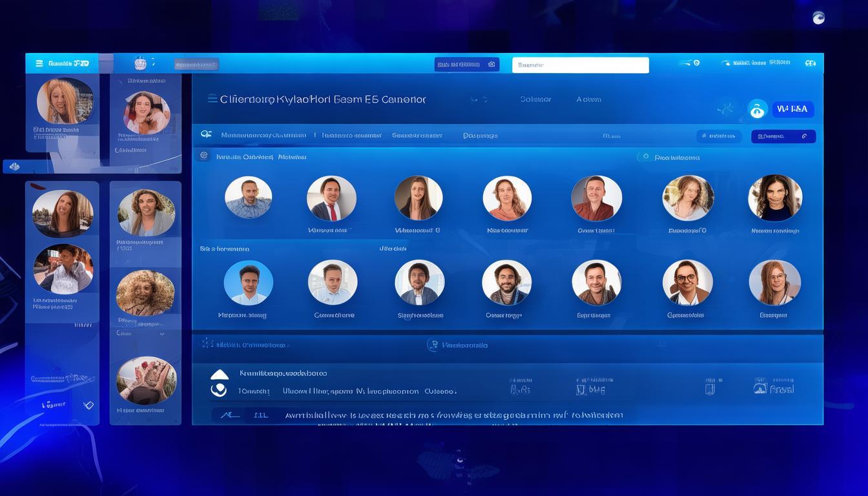This screenshot has width=868, height=496.
Task: Click the heart icon at the sidebar bottom
Action: pos(88,405)
